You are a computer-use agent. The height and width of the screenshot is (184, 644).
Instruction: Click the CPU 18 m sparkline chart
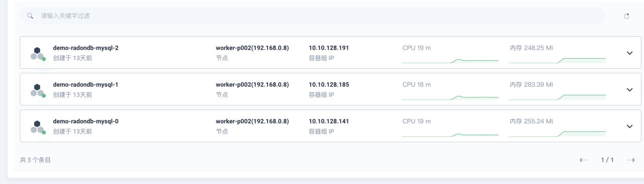450,96
